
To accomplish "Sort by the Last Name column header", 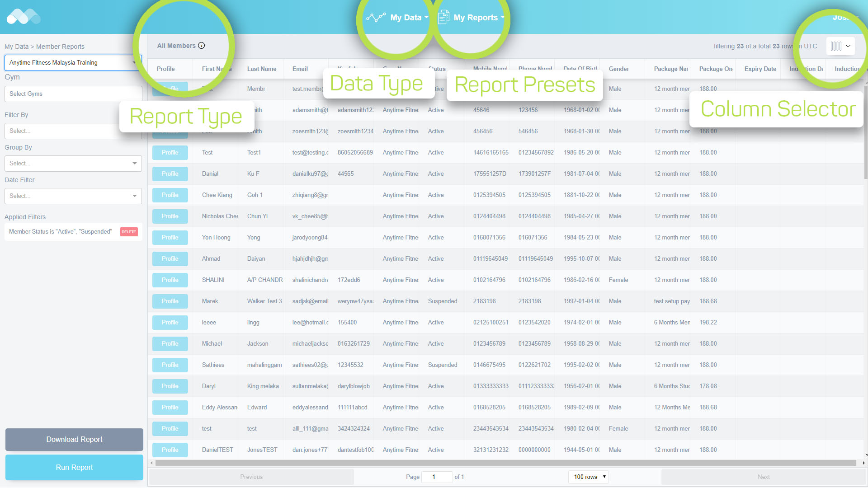I will point(261,69).
